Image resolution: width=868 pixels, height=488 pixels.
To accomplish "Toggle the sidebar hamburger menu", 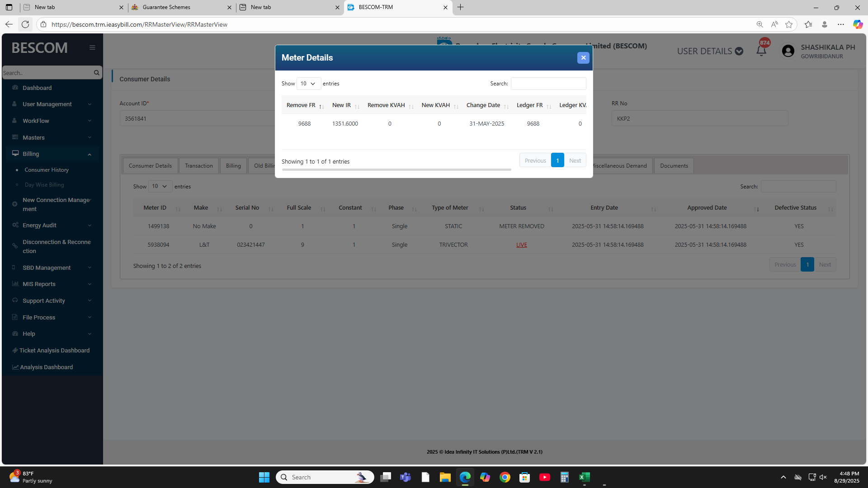I will point(92,47).
